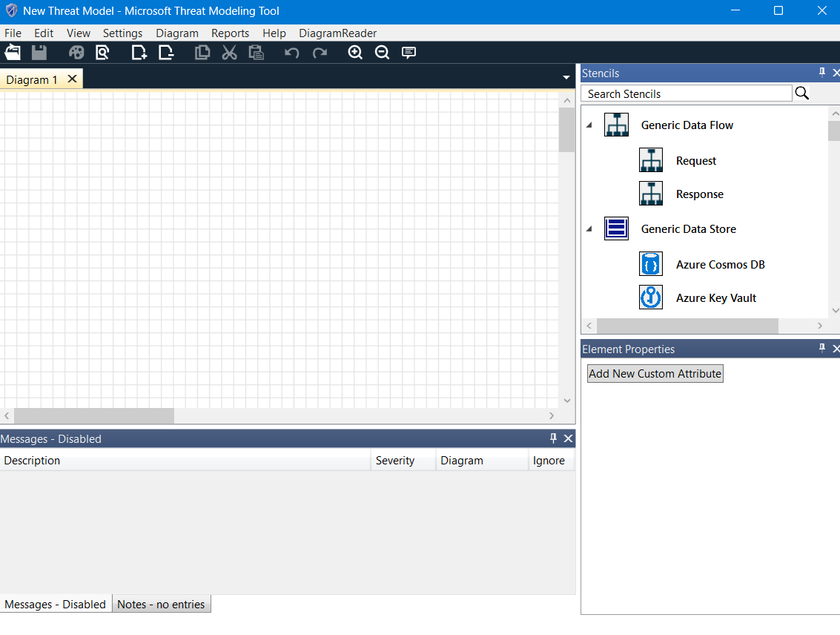Click the Delete diagram toolbar icon
Image resolution: width=840 pixels, height=635 pixels.
click(166, 52)
